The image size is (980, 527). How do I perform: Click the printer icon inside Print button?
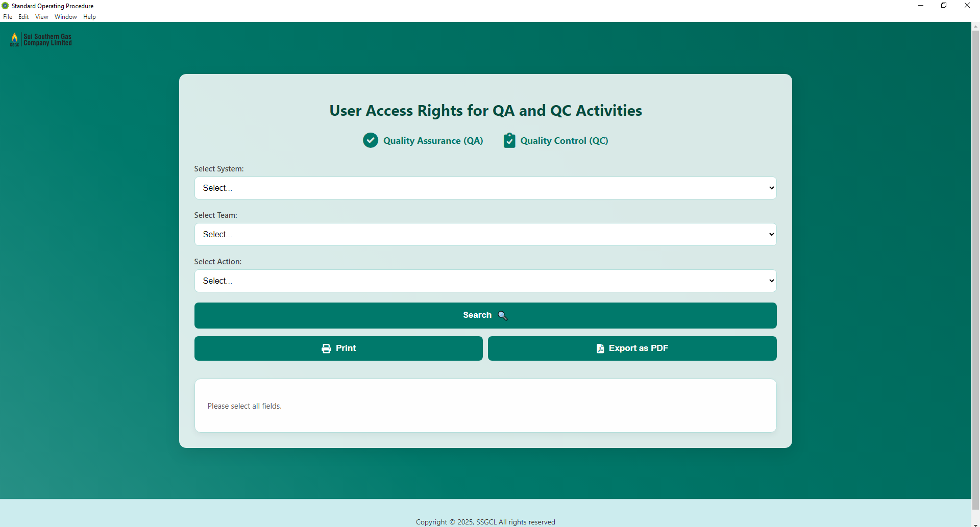point(326,348)
